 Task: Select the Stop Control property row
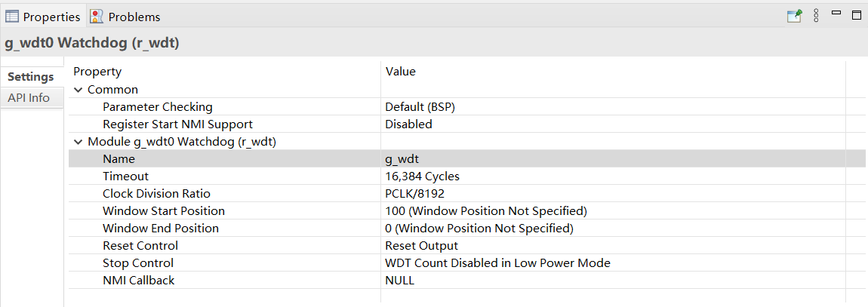[138, 263]
